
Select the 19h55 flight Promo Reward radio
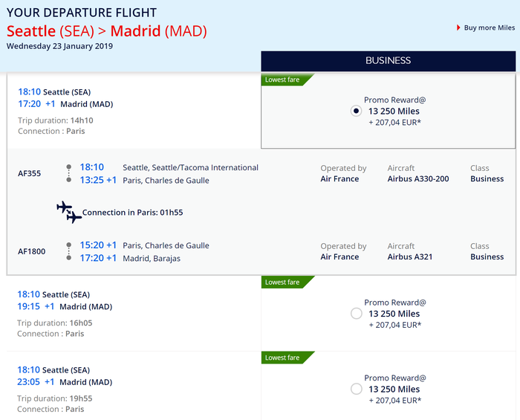356,389
